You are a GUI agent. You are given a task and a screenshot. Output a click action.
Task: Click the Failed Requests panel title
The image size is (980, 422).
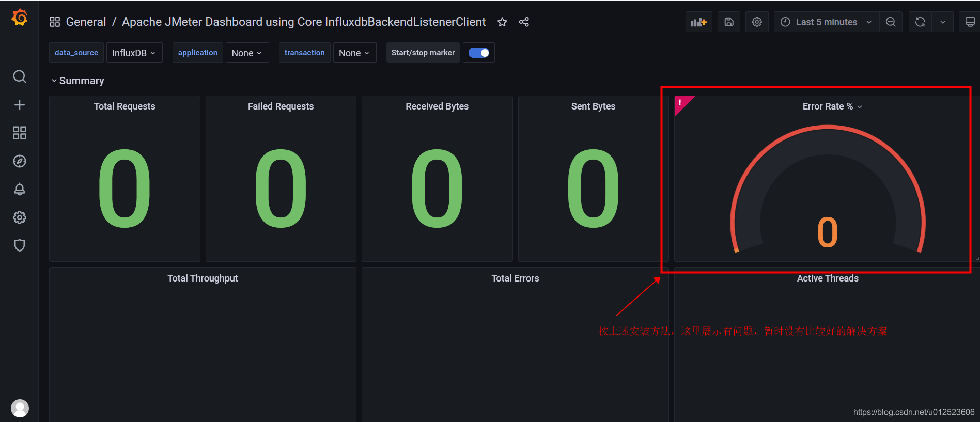tap(281, 106)
